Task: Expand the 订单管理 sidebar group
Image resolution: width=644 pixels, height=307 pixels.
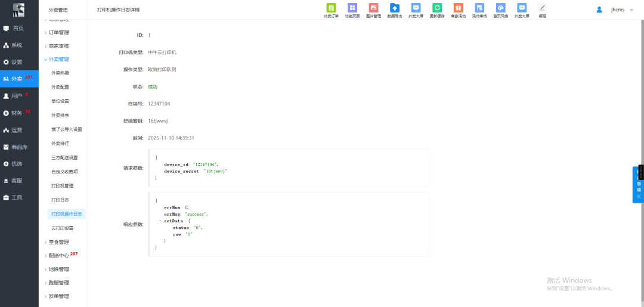Action: pyautogui.click(x=58, y=32)
